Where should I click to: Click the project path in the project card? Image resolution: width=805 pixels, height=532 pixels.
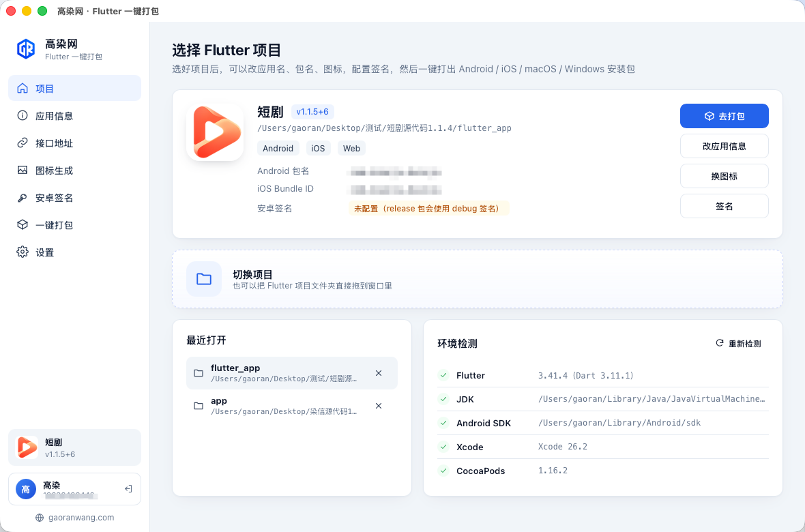point(384,128)
